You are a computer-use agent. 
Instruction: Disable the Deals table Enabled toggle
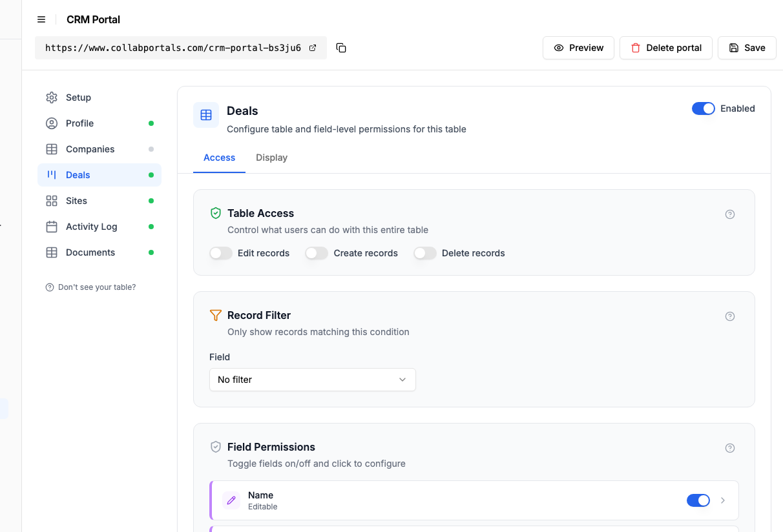704,108
